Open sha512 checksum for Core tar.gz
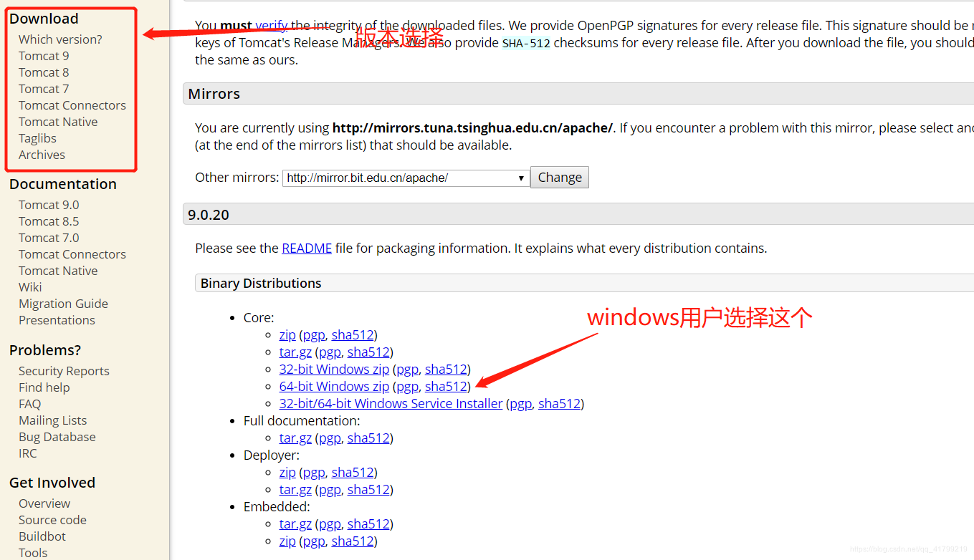This screenshot has width=974, height=560. coord(368,352)
